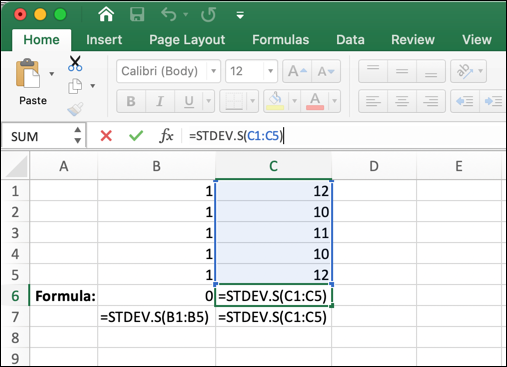The height and width of the screenshot is (367, 507).
Task: Click cell C7 with =STDEV.S(C1:C5)
Action: click(273, 317)
